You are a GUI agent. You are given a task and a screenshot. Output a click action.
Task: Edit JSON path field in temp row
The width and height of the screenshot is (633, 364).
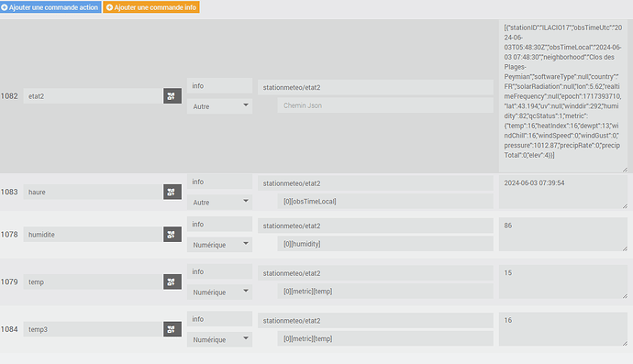coord(385,292)
